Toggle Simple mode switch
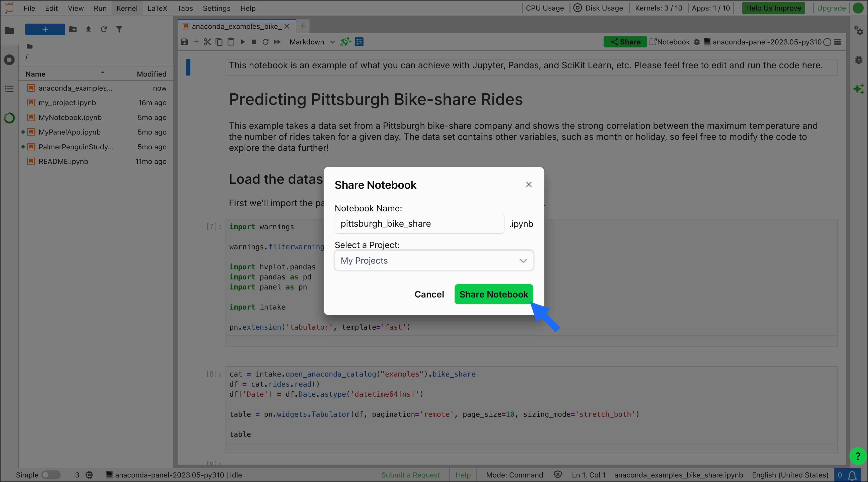868x482 pixels. 51,475
